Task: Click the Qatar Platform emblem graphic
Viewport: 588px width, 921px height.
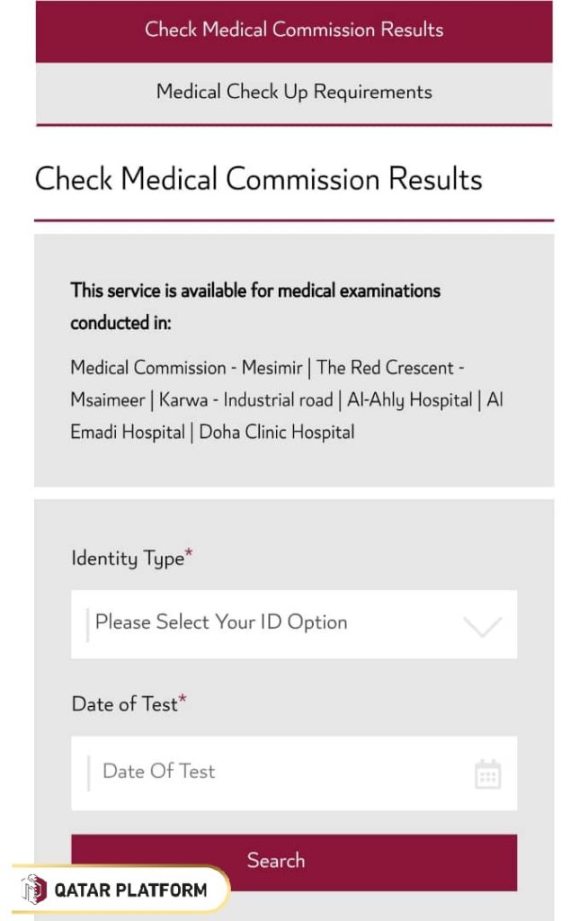Action: click(36, 890)
